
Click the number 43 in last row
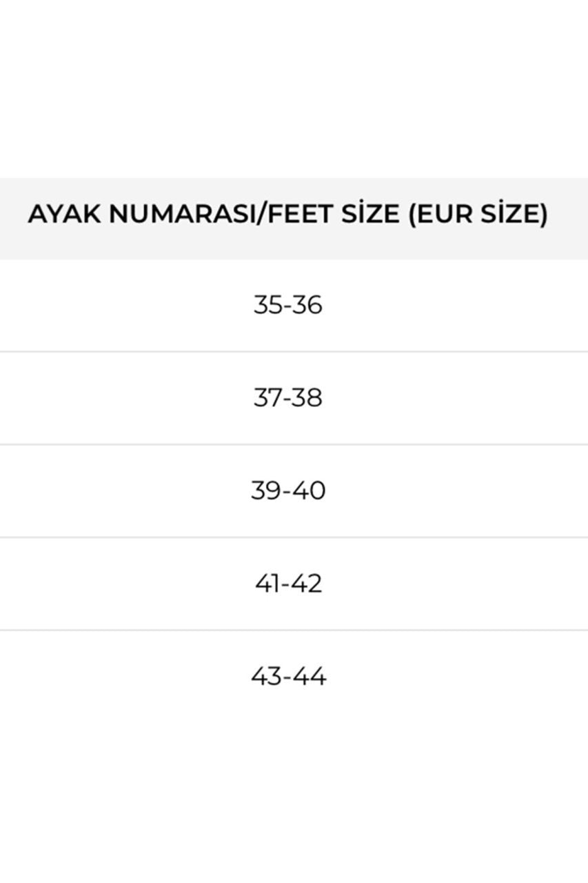pos(266,677)
